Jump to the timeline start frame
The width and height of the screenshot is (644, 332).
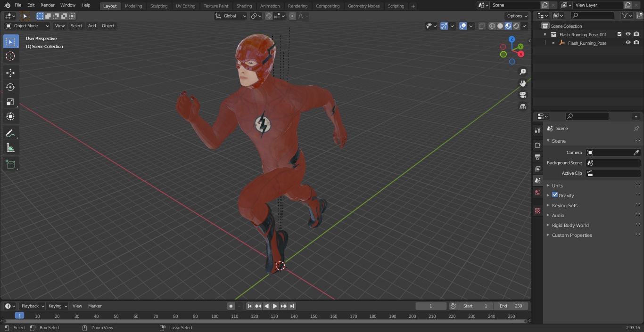pyautogui.click(x=250, y=306)
